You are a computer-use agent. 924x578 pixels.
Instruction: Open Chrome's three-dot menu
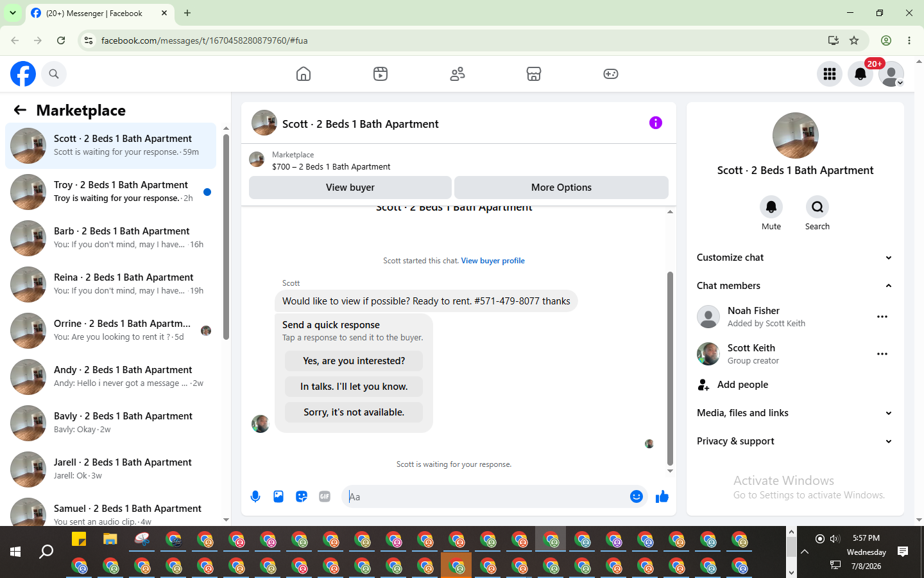coord(909,40)
